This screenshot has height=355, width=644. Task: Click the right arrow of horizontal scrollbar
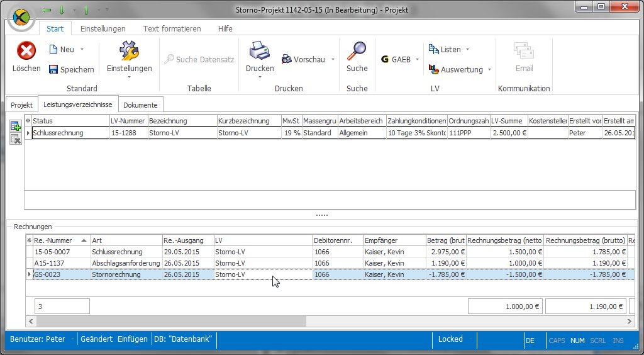pos(629,321)
